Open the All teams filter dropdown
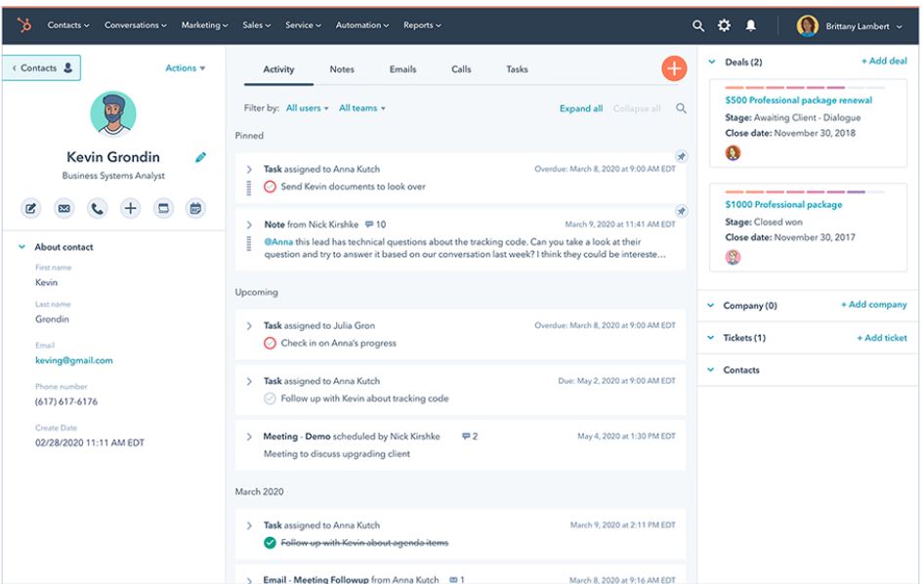The image size is (924, 584). click(361, 108)
